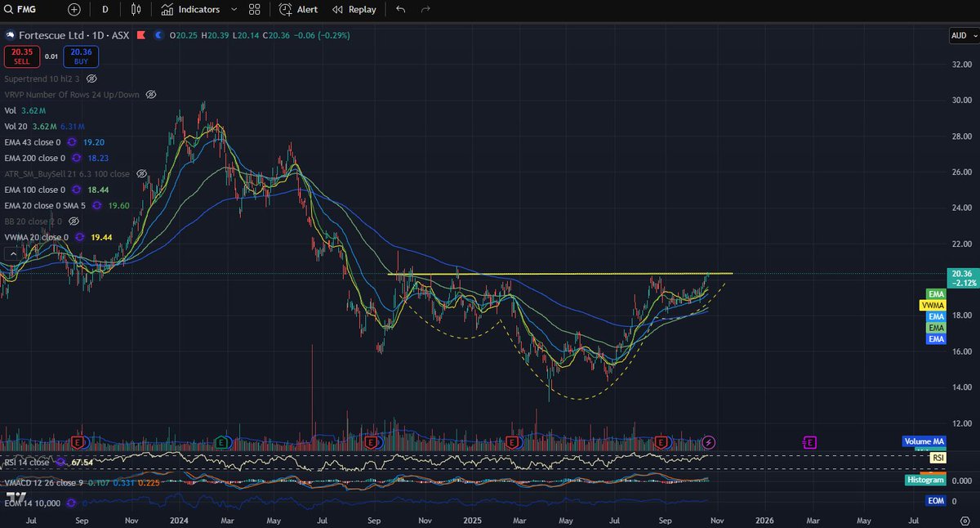Screen dimensions: 980x528
Task: Click the EOM axis label
Action: [936, 500]
